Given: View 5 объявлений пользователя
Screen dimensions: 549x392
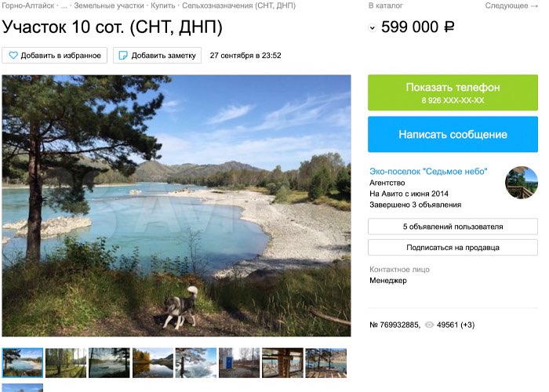Looking at the screenshot, I should (x=453, y=227).
